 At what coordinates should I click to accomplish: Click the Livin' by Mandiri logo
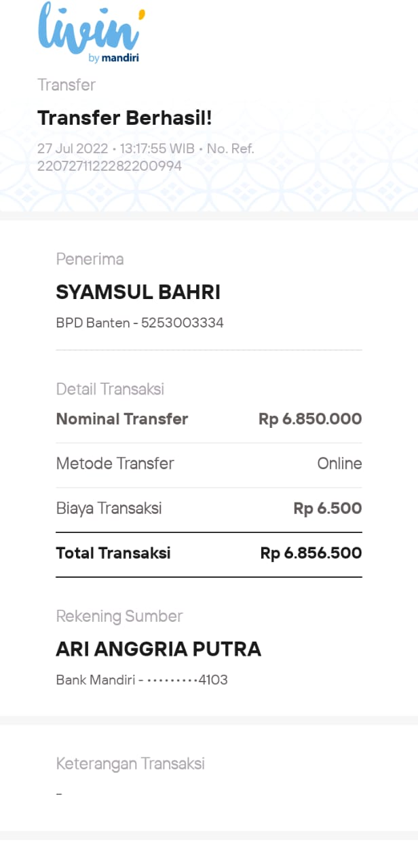coord(90,33)
